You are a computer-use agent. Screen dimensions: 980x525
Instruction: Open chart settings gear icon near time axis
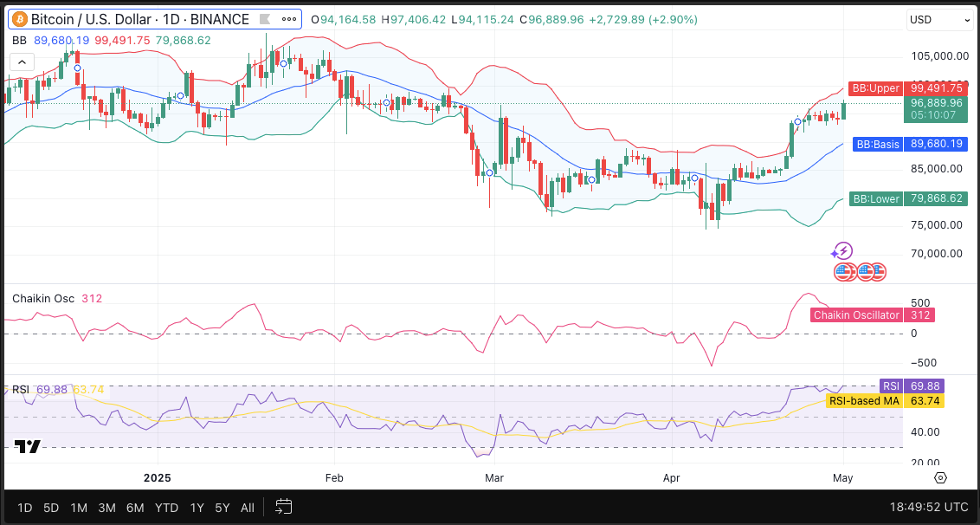[941, 478]
